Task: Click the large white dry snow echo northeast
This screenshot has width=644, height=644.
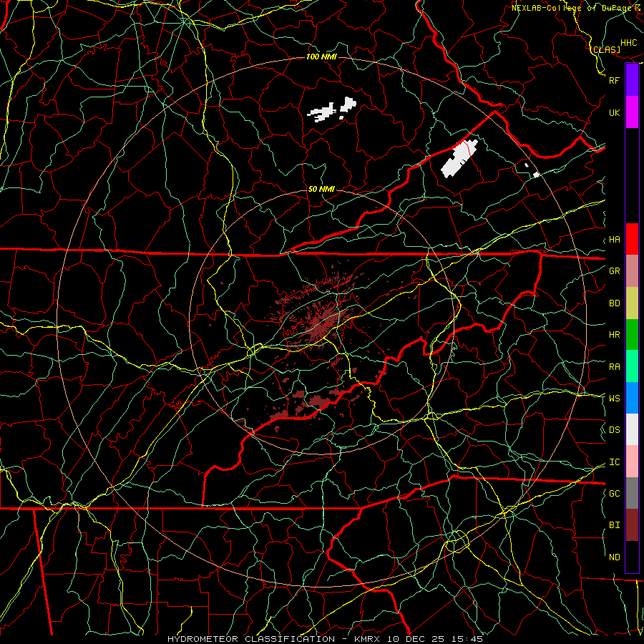Action: click(x=459, y=158)
